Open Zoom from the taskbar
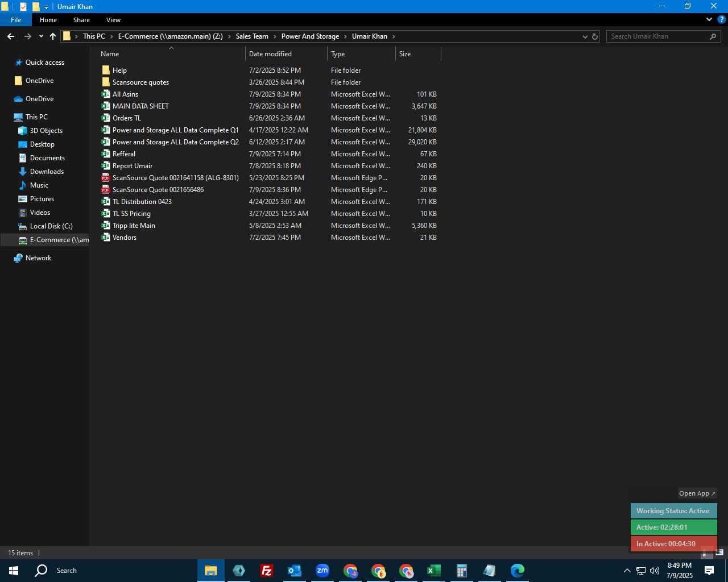The width and height of the screenshot is (728, 582). 322,571
